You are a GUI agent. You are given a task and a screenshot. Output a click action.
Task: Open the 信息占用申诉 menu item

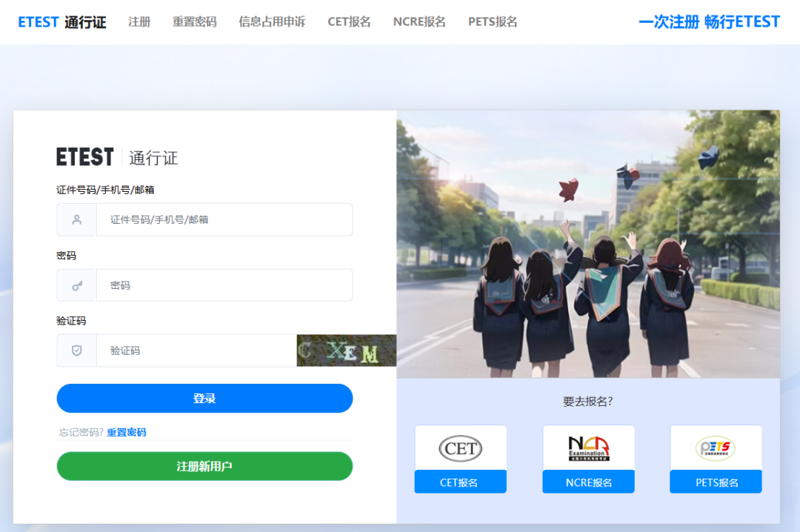click(x=272, y=22)
